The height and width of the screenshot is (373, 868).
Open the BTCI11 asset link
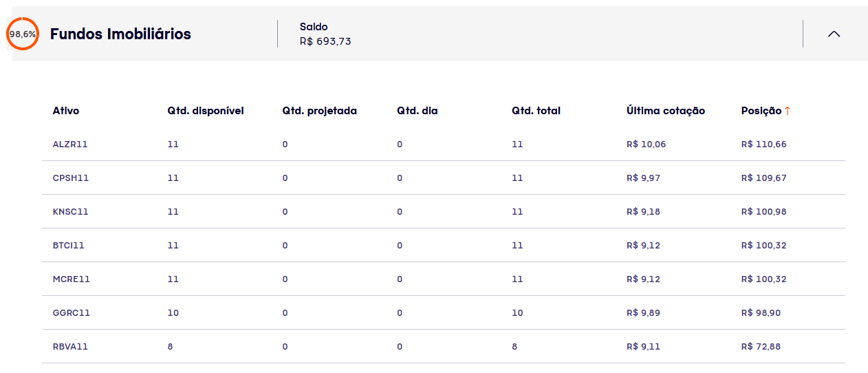click(x=69, y=246)
